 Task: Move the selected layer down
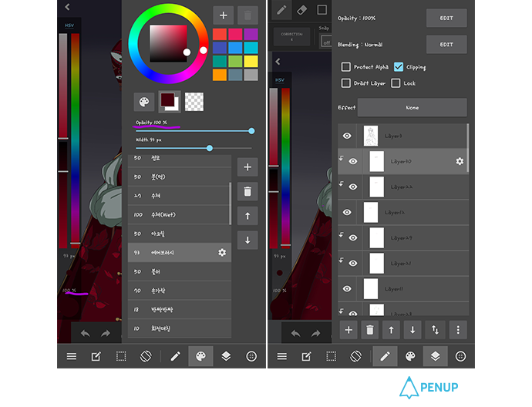click(412, 330)
